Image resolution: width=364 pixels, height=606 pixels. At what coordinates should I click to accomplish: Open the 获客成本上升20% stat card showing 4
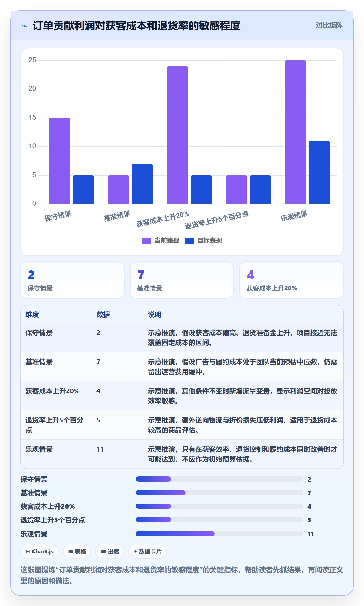pyautogui.click(x=291, y=280)
